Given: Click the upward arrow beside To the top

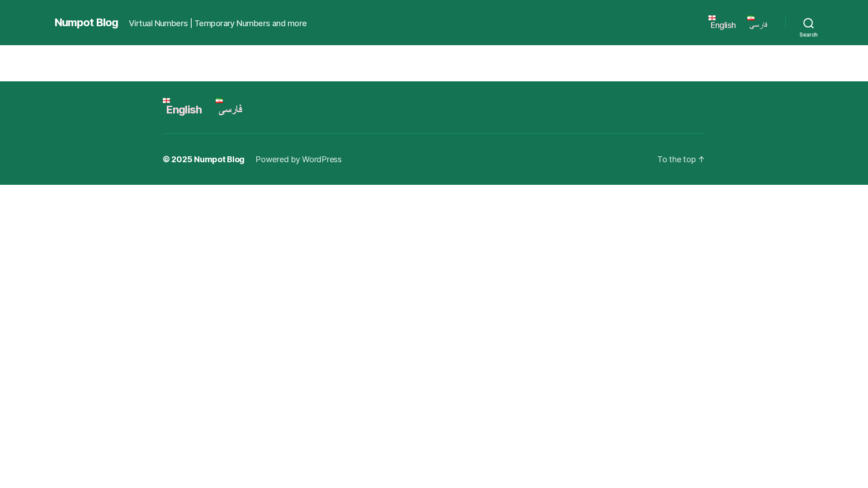Looking at the screenshot, I should click(702, 159).
